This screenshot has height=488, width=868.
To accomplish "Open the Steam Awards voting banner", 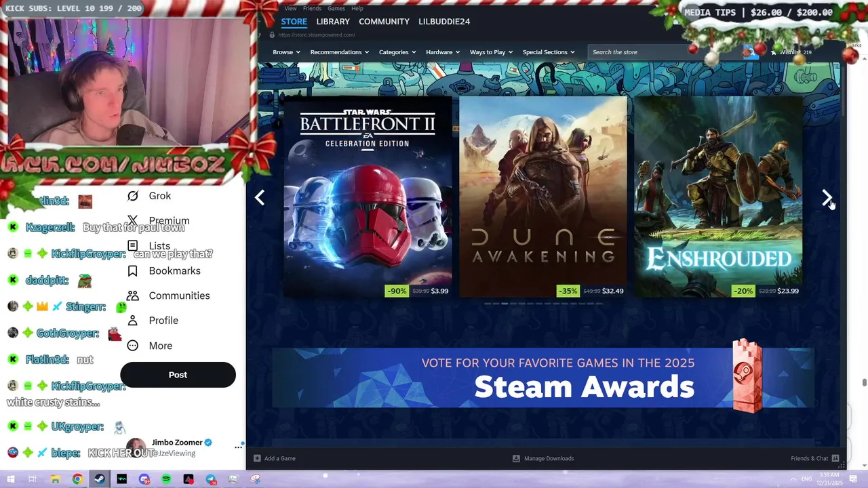I will point(542,378).
